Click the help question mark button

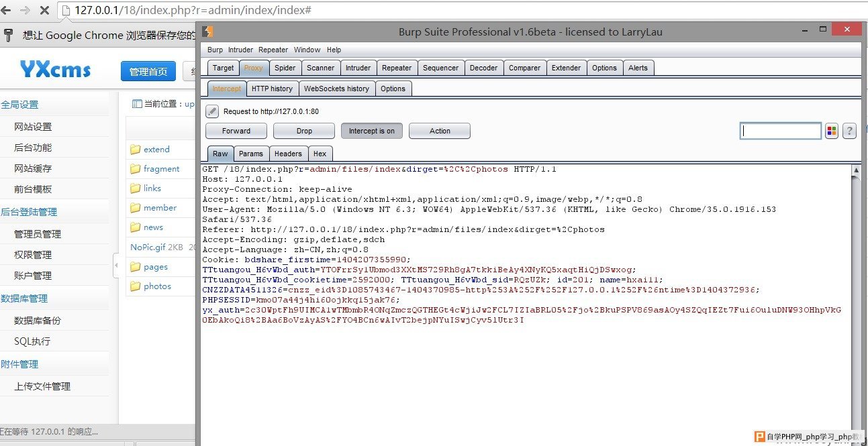849,131
